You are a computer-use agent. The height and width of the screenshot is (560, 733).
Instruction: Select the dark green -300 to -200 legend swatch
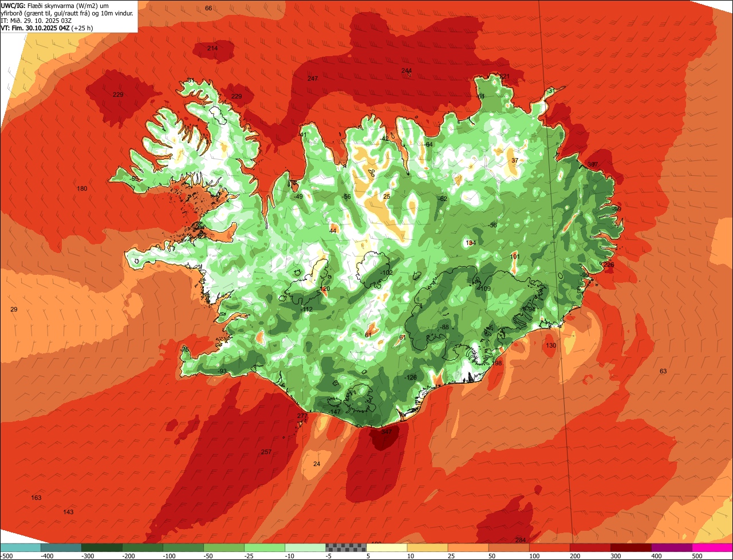(102, 547)
